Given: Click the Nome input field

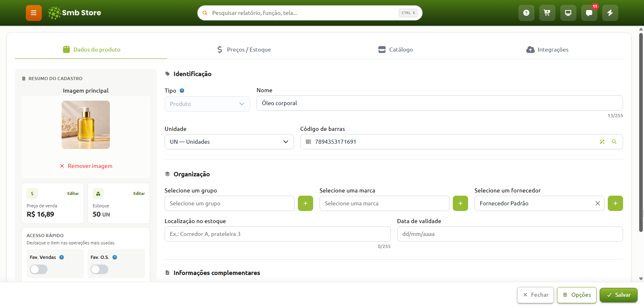Looking at the screenshot, I should (440, 103).
